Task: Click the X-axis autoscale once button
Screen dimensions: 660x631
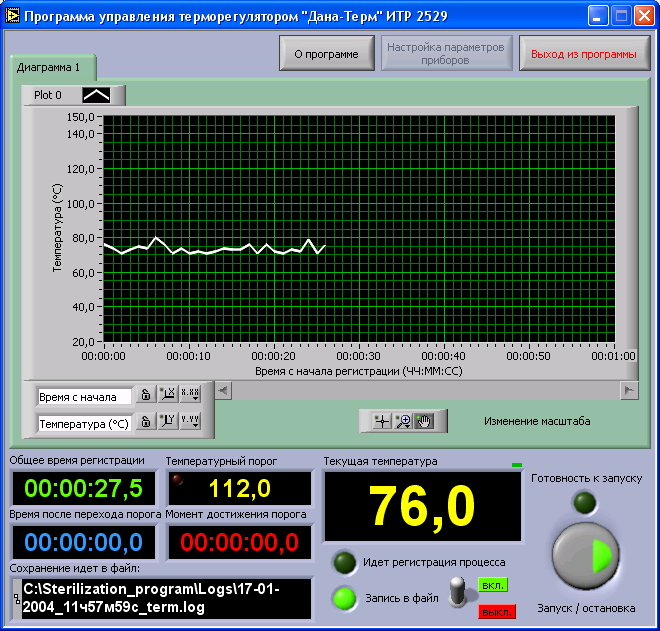Action: [x=167, y=395]
